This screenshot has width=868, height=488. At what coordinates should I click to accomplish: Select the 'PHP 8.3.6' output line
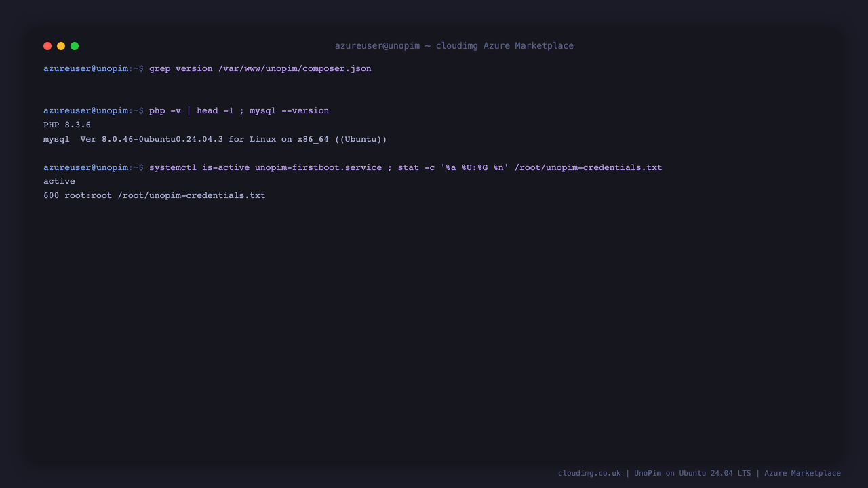pos(67,125)
